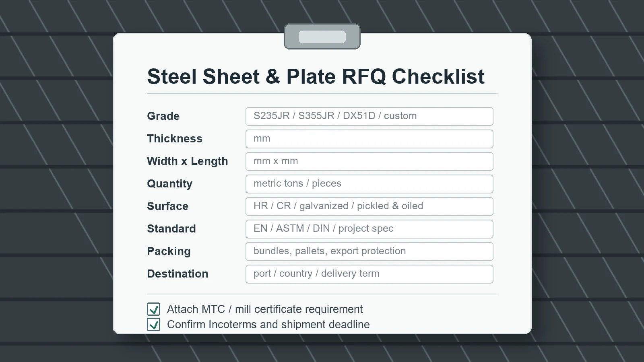Viewport: 644px width, 362px height.
Task: Click the Packing label
Action: (169, 251)
